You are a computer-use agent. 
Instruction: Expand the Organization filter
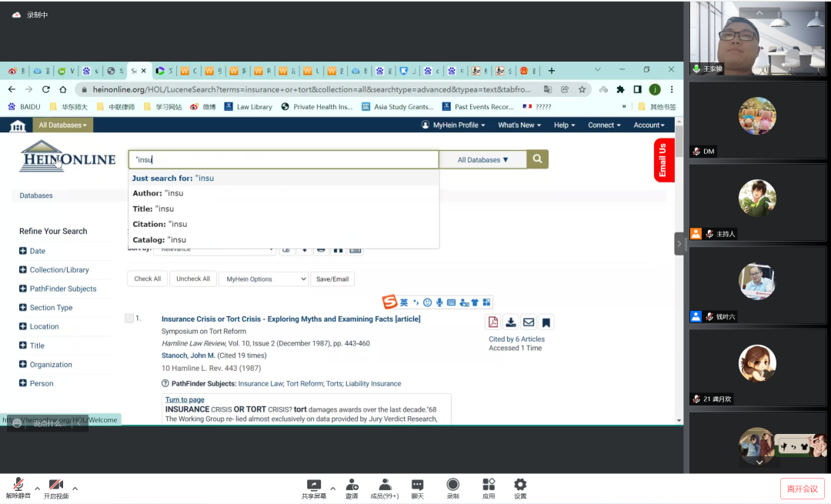click(x=23, y=364)
